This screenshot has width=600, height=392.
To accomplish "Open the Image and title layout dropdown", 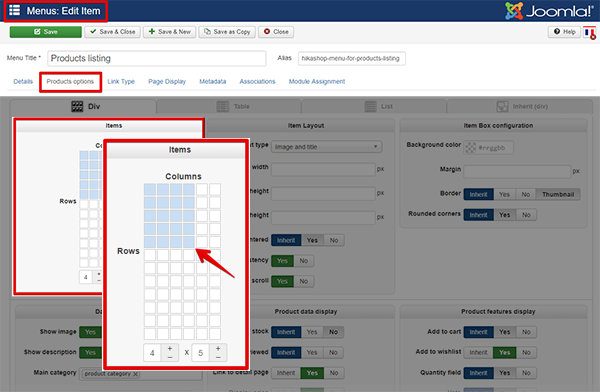I will tap(326, 147).
